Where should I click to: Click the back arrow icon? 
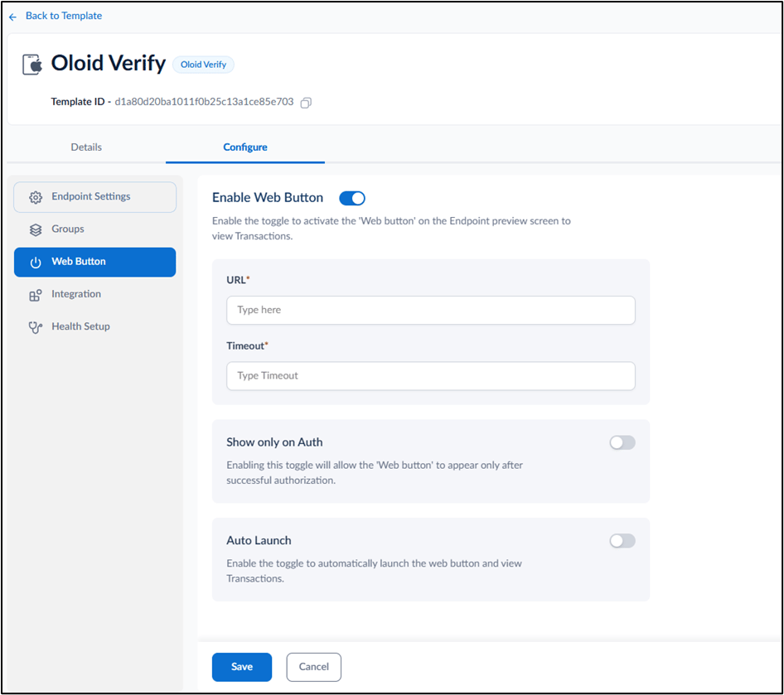pyautogui.click(x=12, y=17)
